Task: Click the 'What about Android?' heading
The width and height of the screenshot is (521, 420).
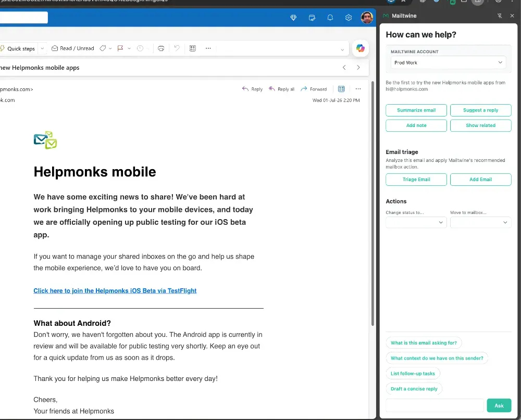Action: (x=72, y=323)
